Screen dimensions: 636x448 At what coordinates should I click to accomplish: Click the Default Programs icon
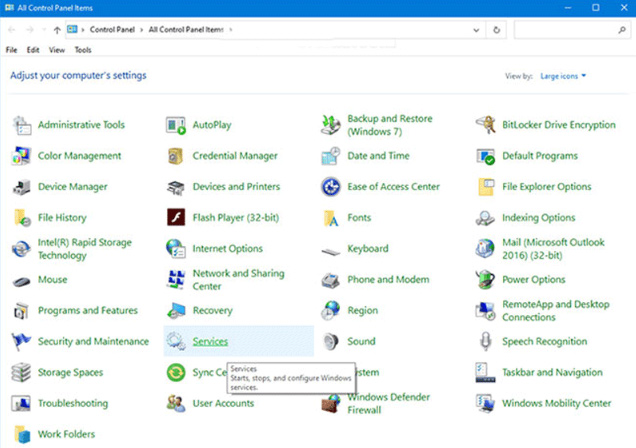pyautogui.click(x=486, y=156)
